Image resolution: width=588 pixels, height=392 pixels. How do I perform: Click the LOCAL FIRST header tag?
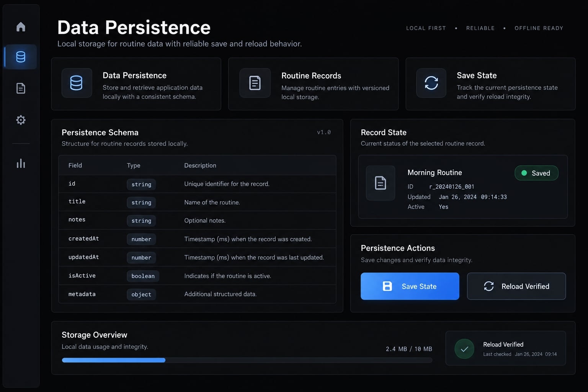(x=426, y=28)
